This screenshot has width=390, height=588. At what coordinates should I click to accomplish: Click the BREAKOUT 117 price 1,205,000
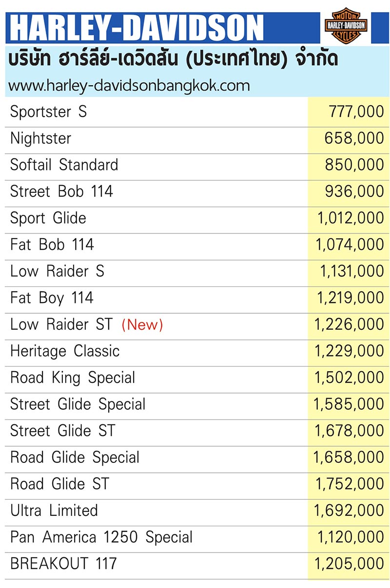pos(349,564)
